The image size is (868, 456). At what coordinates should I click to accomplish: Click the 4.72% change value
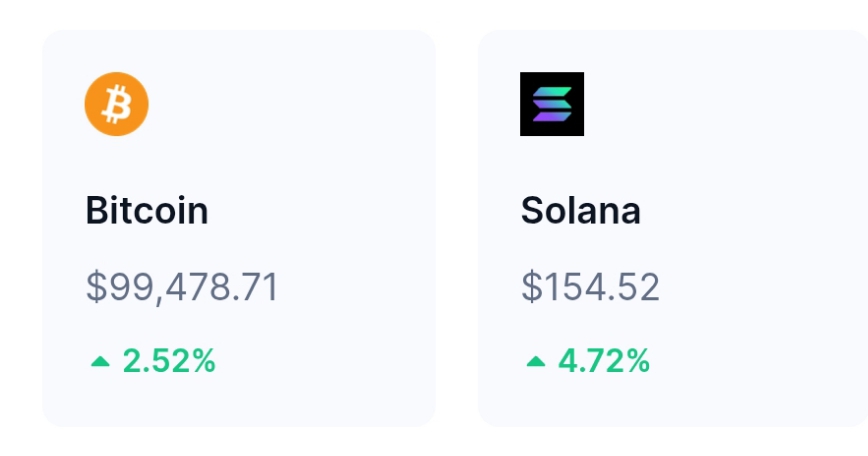[x=604, y=361]
